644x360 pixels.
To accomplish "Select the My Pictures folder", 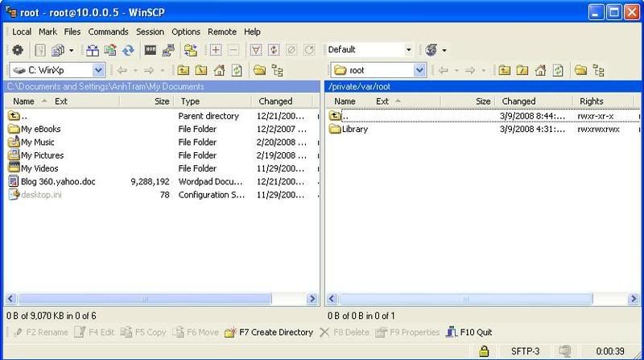I will click(x=36, y=155).
